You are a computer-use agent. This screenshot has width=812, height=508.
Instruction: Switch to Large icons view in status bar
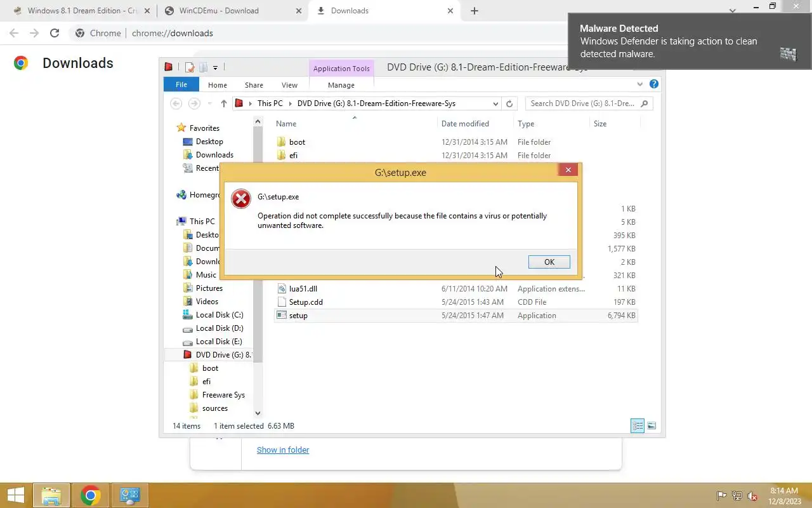(x=652, y=426)
